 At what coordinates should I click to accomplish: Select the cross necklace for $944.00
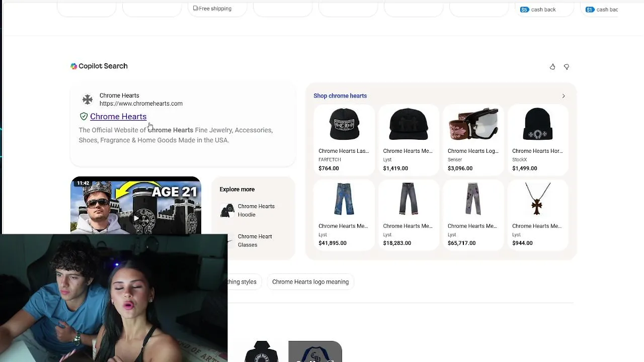(x=537, y=214)
